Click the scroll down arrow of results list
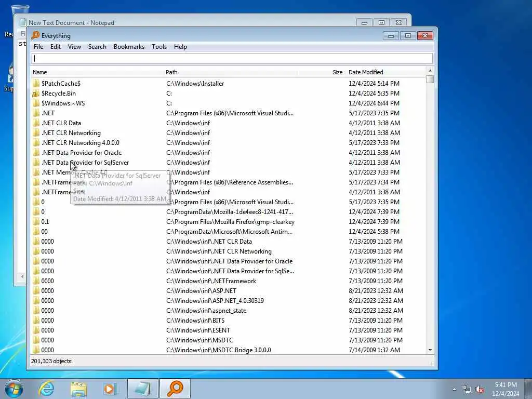The height and width of the screenshot is (399, 532). (x=430, y=350)
